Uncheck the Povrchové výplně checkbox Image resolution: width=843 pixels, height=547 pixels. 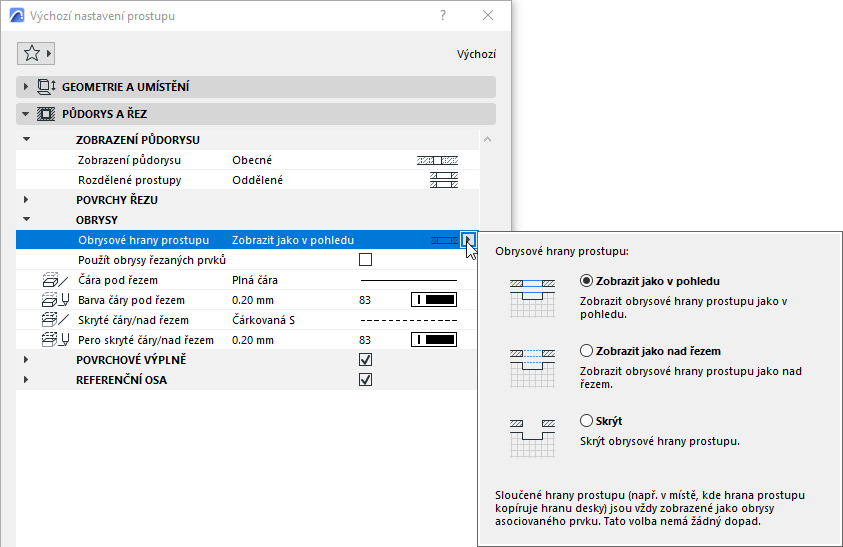click(x=366, y=360)
